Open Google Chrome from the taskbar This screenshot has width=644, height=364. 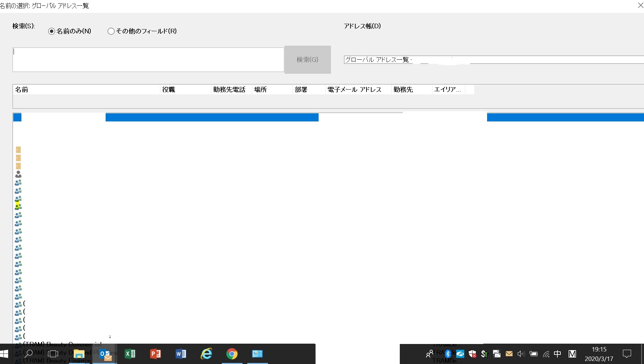[x=232, y=354]
